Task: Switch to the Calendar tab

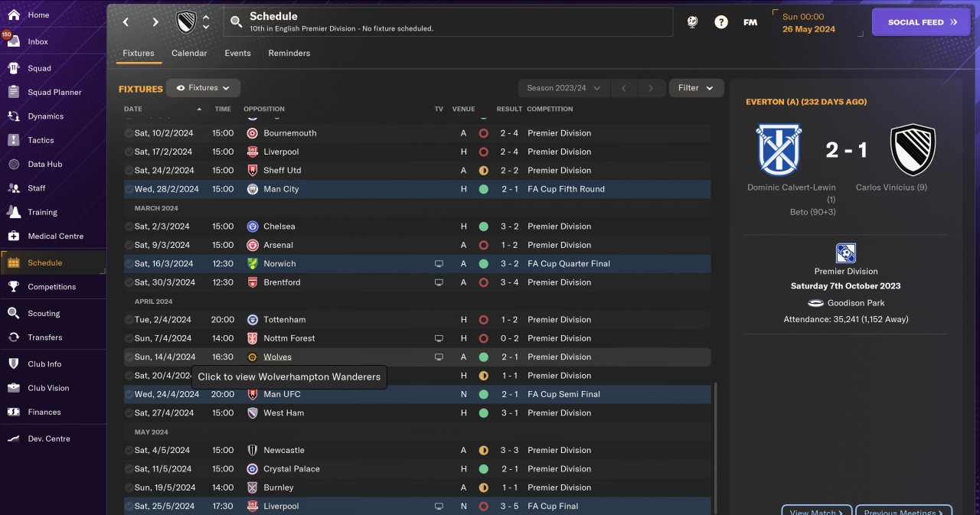Action: [189, 54]
